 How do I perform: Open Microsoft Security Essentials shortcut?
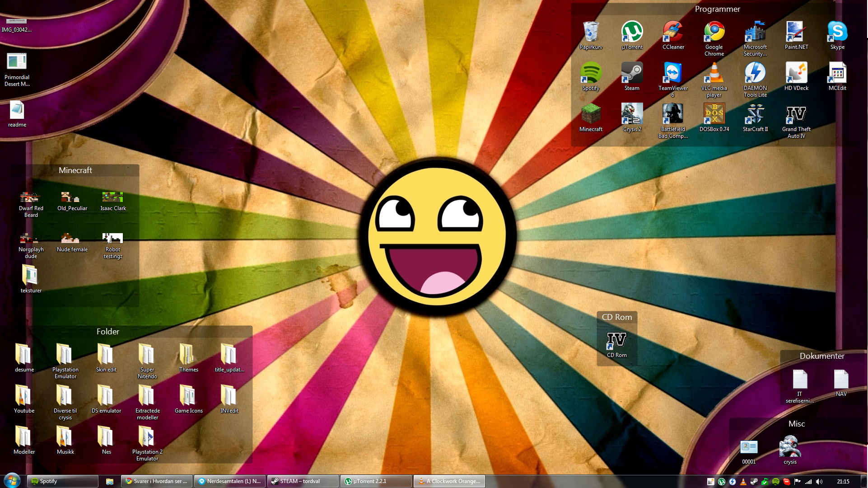pos(755,38)
